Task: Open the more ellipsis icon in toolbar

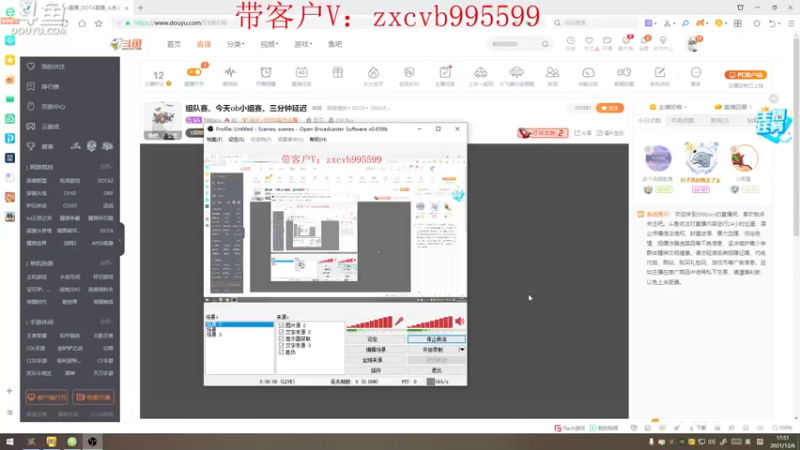Action: 696,72
